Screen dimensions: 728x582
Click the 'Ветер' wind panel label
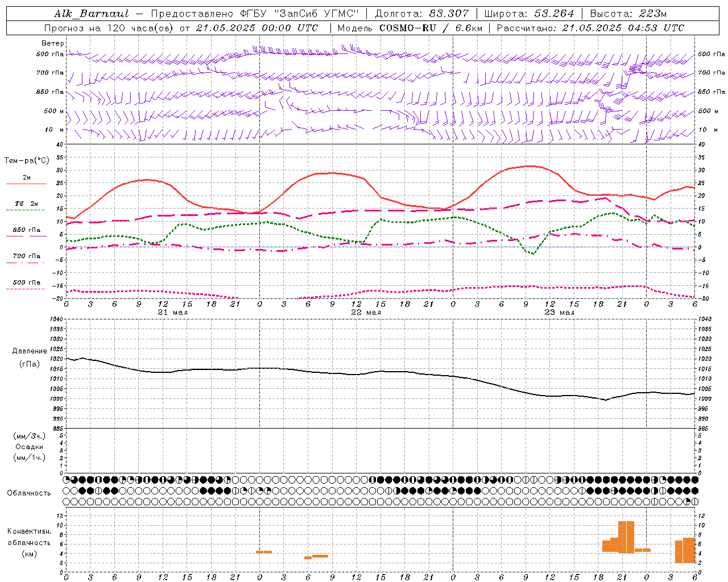pos(53,43)
